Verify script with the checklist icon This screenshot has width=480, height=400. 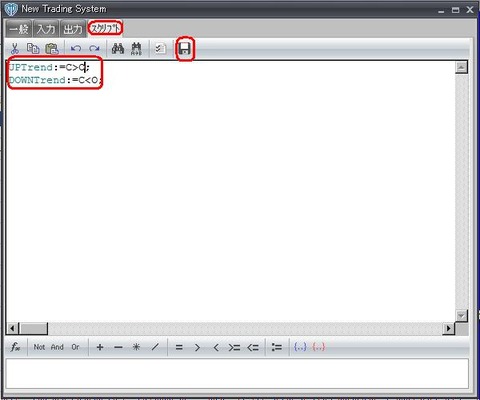click(x=160, y=49)
